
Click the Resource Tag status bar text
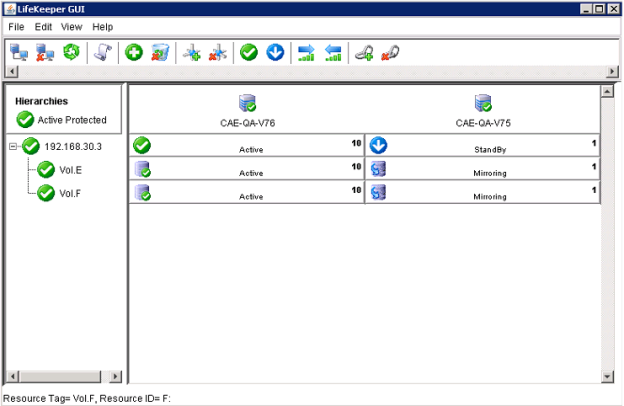click(x=87, y=398)
